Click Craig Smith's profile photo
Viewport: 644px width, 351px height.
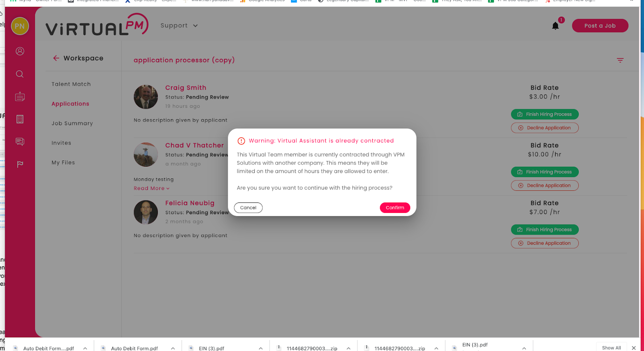pyautogui.click(x=146, y=97)
